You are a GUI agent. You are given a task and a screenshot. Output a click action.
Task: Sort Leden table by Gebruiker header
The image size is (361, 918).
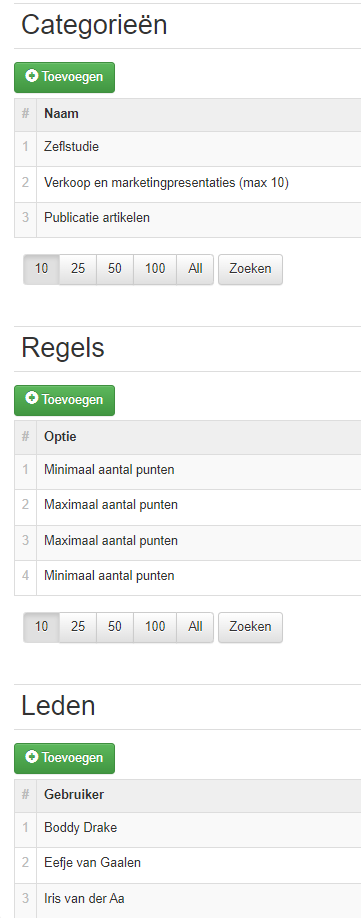coord(74,795)
